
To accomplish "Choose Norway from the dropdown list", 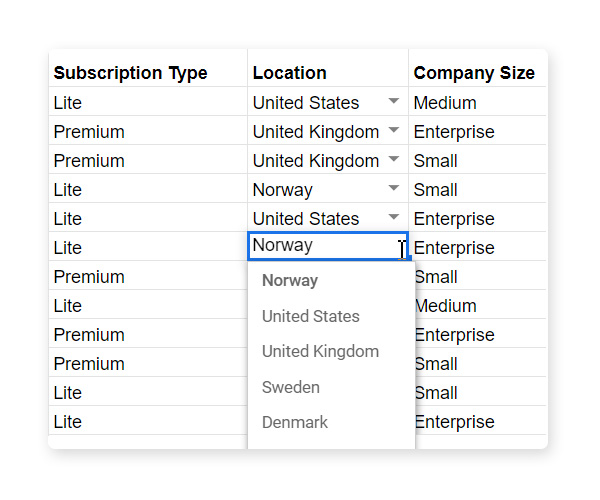I will (x=290, y=281).
